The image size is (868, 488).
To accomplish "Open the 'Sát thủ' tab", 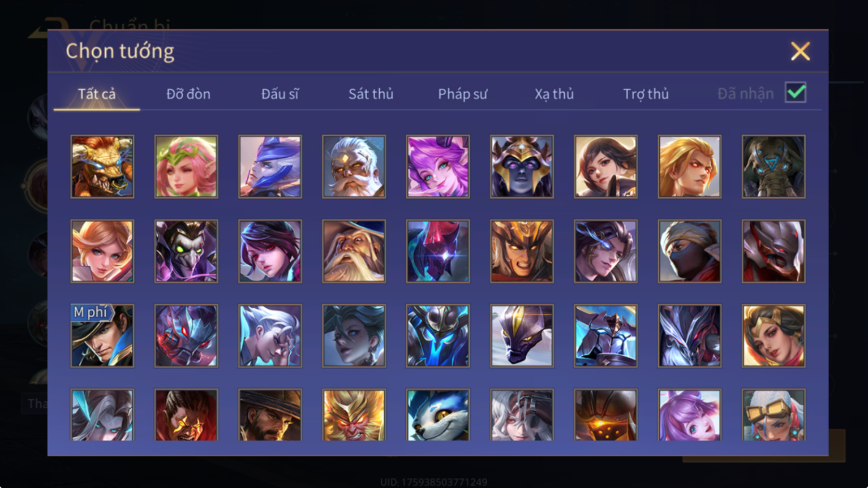I will click(x=371, y=94).
